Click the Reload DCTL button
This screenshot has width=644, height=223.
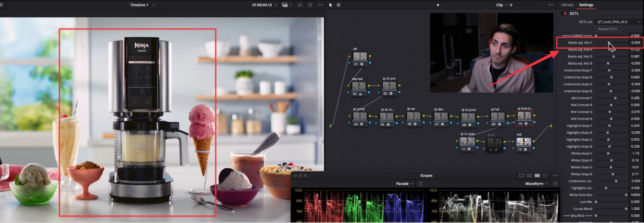[608, 29]
